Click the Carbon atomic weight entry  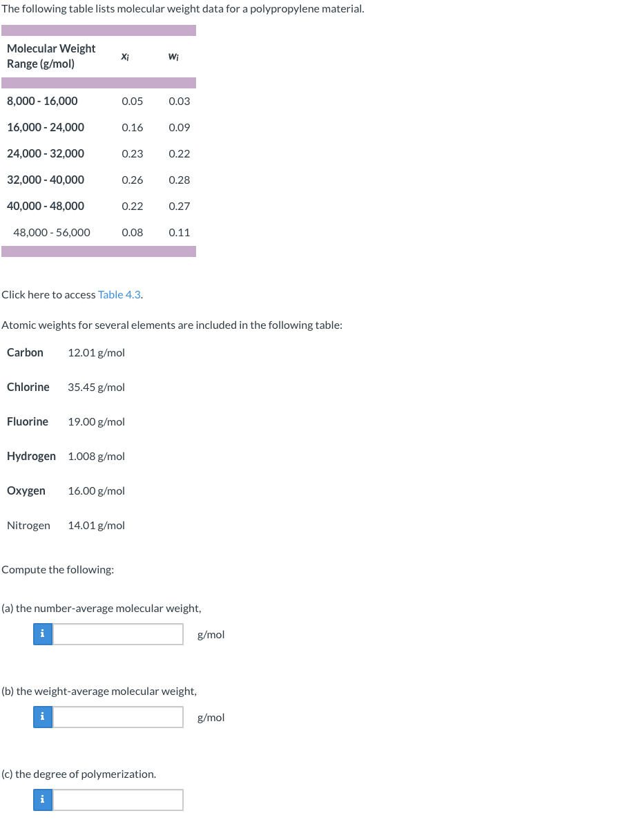(x=96, y=352)
